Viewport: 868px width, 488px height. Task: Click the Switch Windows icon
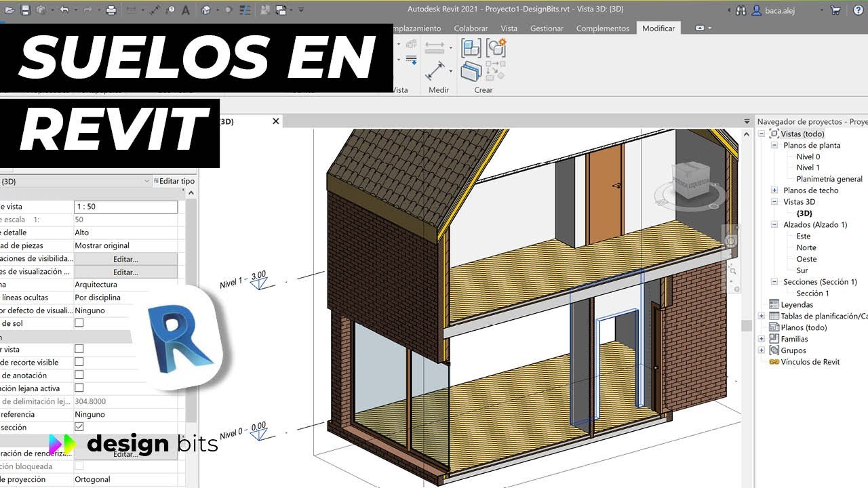click(282, 10)
